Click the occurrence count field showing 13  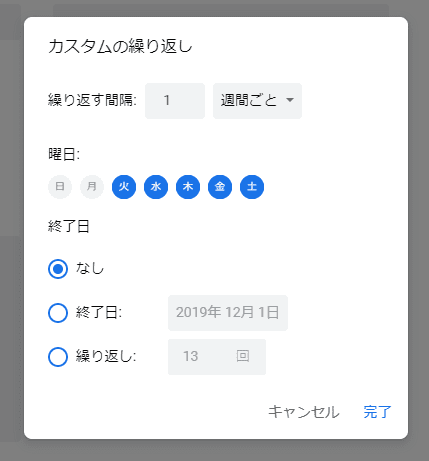(217, 357)
